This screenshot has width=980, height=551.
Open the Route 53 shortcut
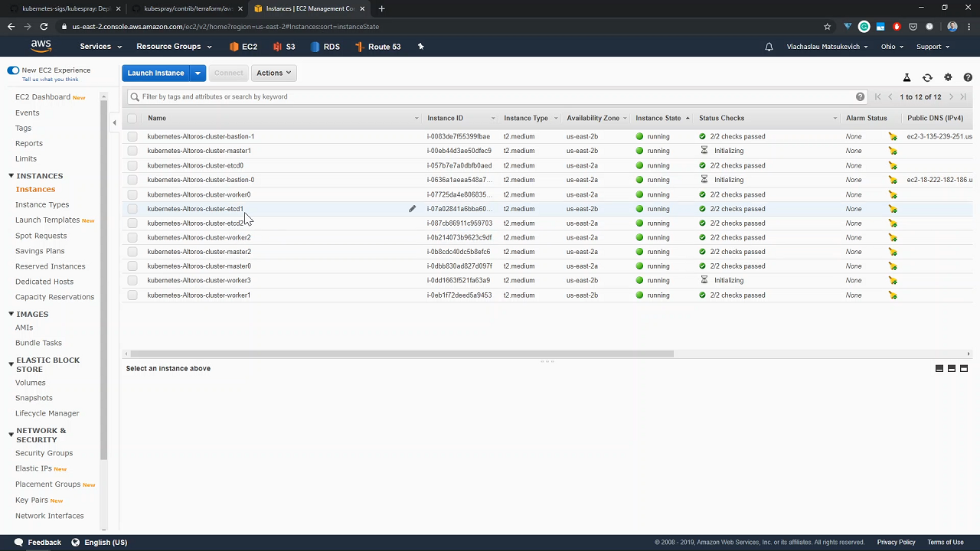pyautogui.click(x=378, y=47)
